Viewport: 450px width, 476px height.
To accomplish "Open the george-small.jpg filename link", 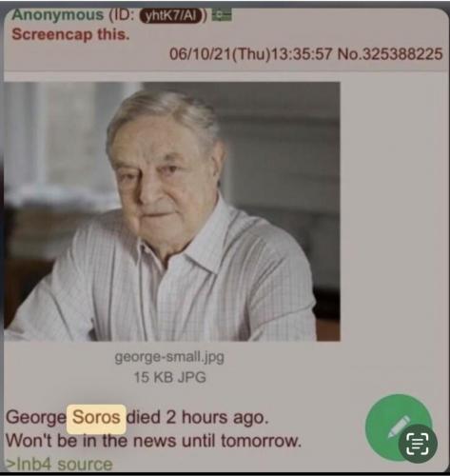I will (169, 357).
